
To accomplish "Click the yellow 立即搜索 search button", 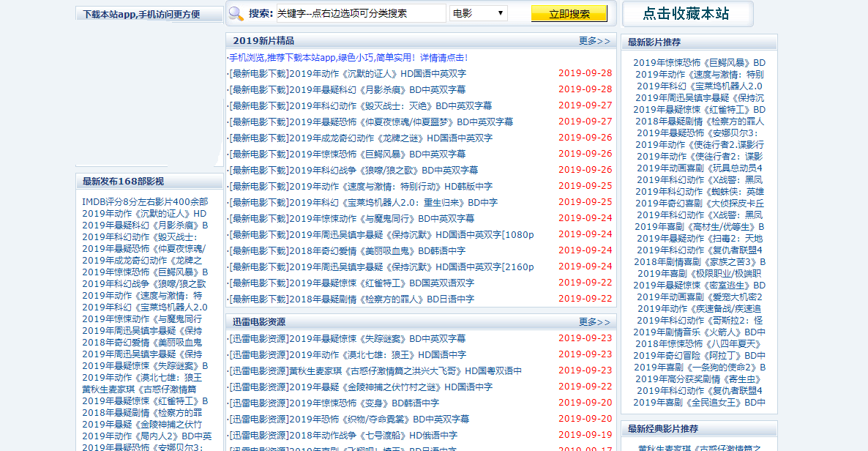I will (569, 13).
